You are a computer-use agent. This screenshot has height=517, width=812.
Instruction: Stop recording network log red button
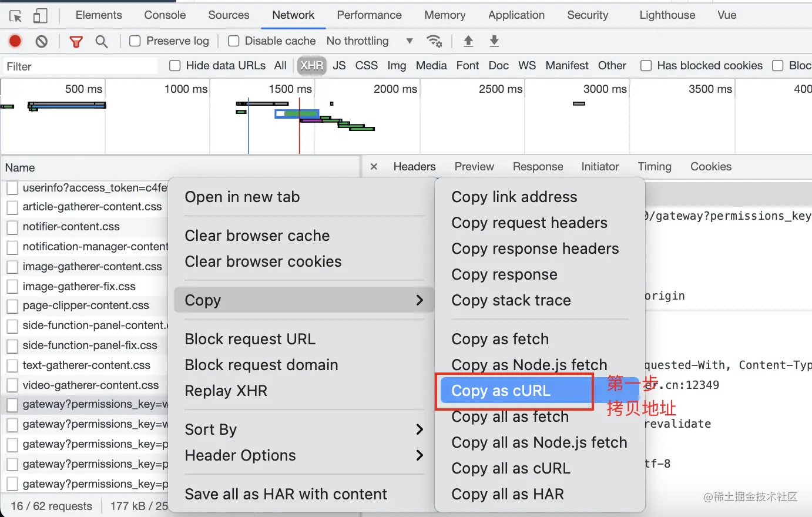click(x=15, y=41)
